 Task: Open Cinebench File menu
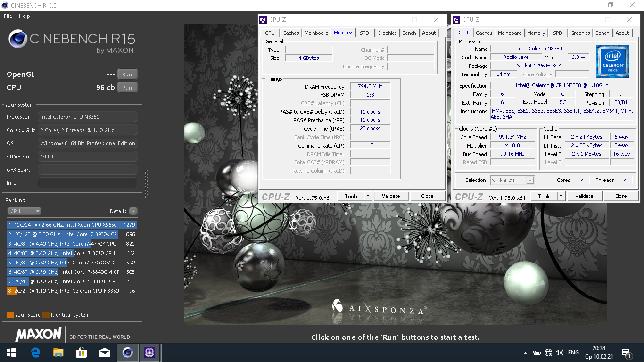(x=8, y=16)
